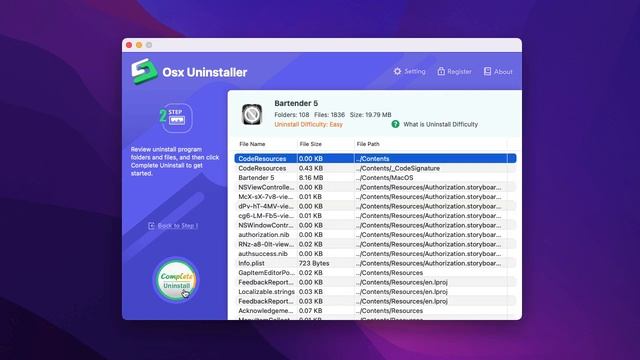Click the Bartender 5 app icon
This screenshot has width=640, height=360.
point(252,114)
